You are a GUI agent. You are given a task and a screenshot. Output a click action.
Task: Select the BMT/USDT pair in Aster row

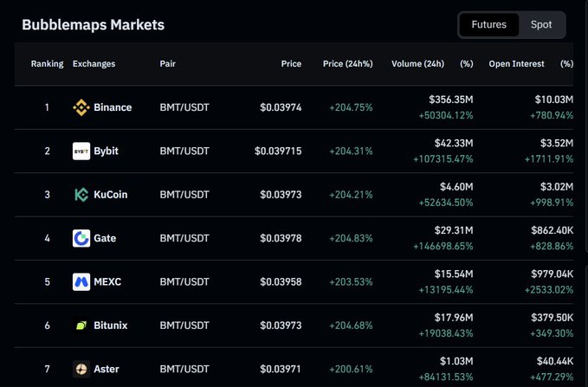[184, 369]
